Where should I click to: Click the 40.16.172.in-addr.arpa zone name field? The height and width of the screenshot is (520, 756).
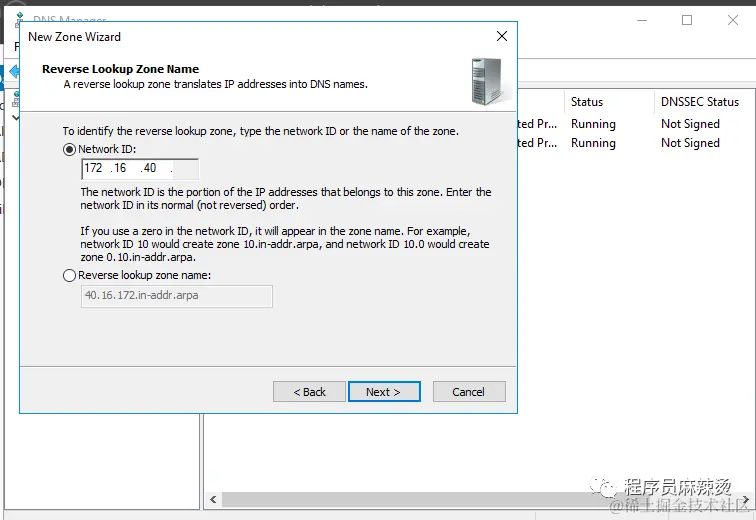pyautogui.click(x=176, y=296)
